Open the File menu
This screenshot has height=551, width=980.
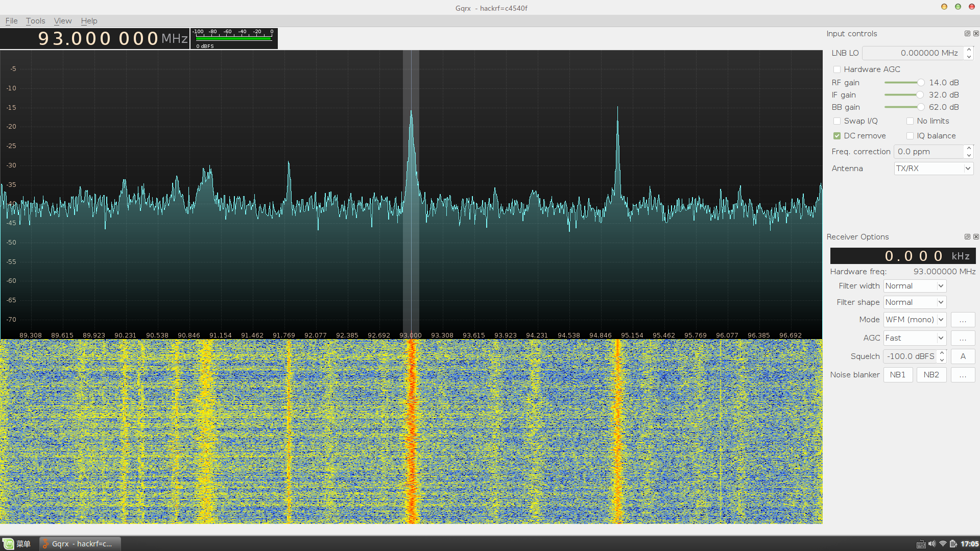[11, 21]
